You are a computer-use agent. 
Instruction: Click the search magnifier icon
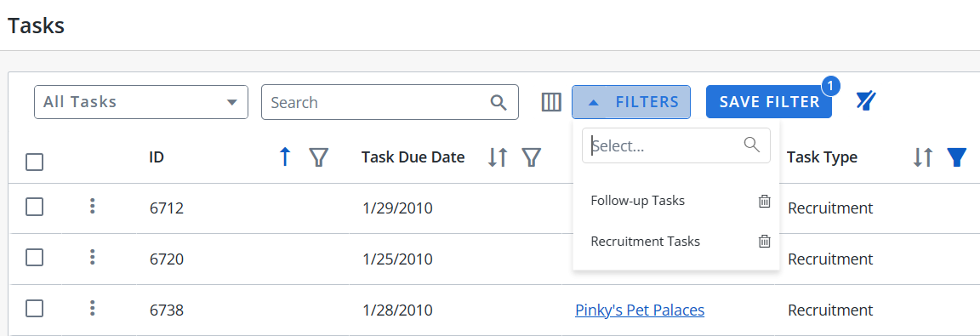coord(499,102)
